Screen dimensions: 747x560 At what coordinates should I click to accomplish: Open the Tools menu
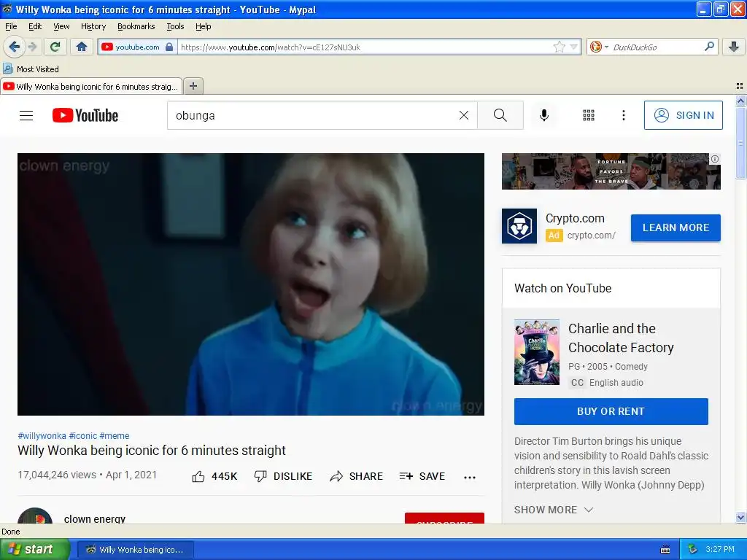[175, 26]
